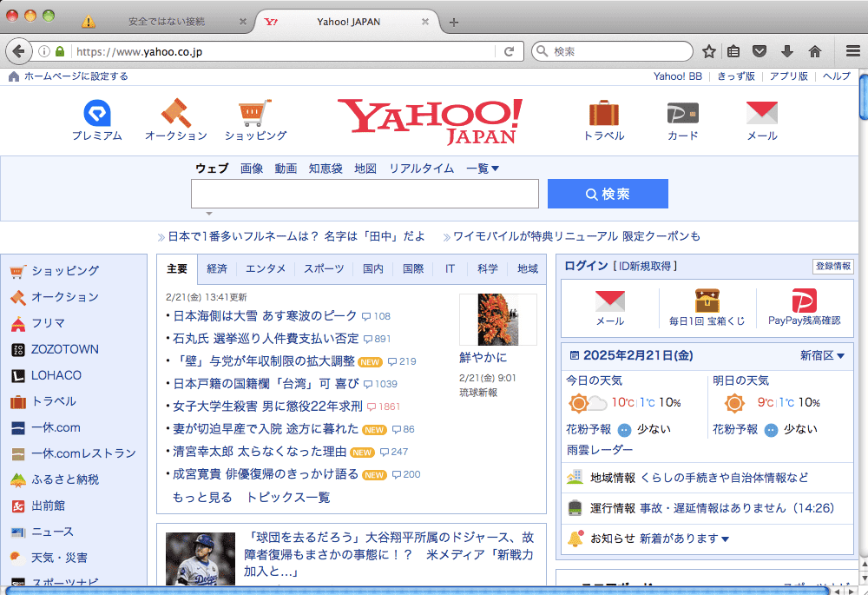Open the Shopping cart icon (ショッピング) in header

(x=255, y=113)
